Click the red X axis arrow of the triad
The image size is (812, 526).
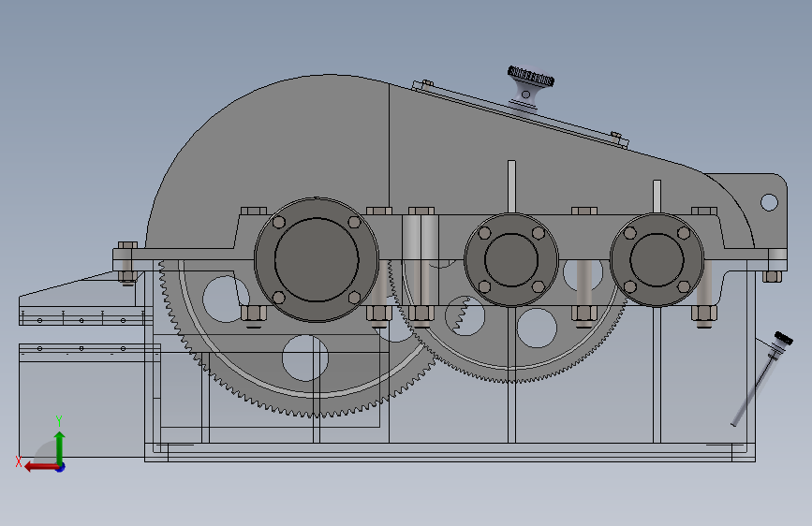pyautogui.click(x=40, y=467)
